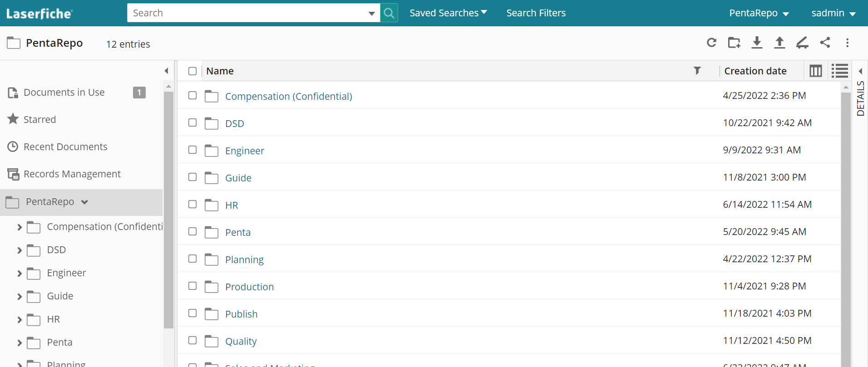The image size is (868, 367).
Task: Click the PentaRepo folder icon in header
Action: point(14,43)
